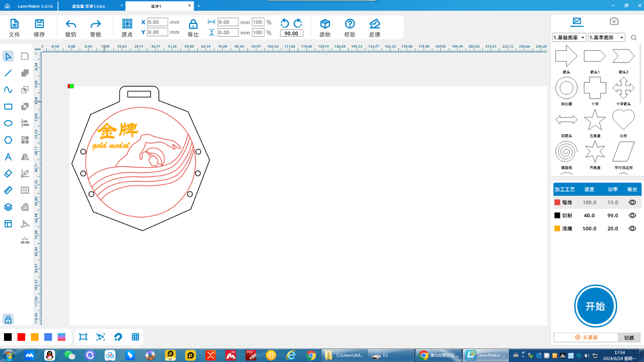Image resolution: width=644 pixels, height=362 pixels.
Task: Click the Undo (撤销) arrow icon
Action: (x=71, y=24)
